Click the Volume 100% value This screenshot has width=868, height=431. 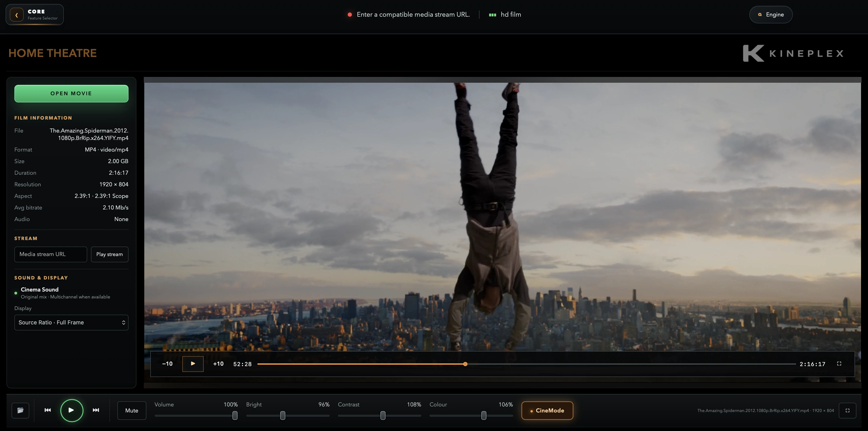pyautogui.click(x=231, y=404)
